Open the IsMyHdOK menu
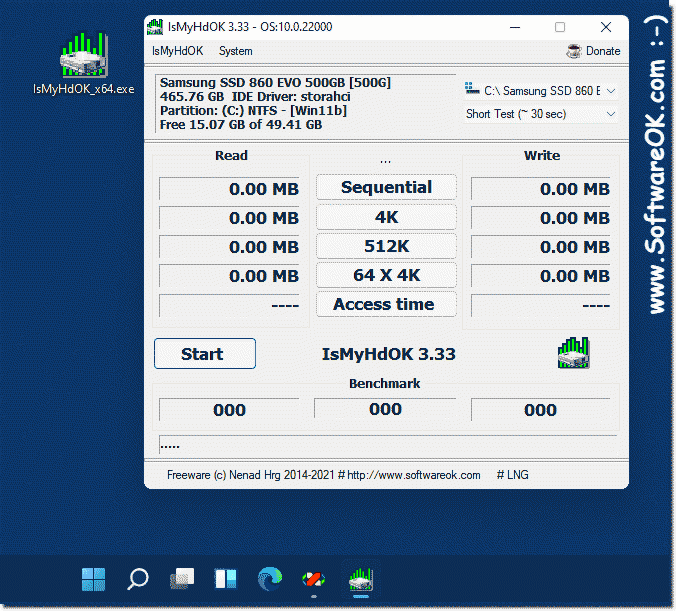This screenshot has height=611, width=676. [x=177, y=51]
